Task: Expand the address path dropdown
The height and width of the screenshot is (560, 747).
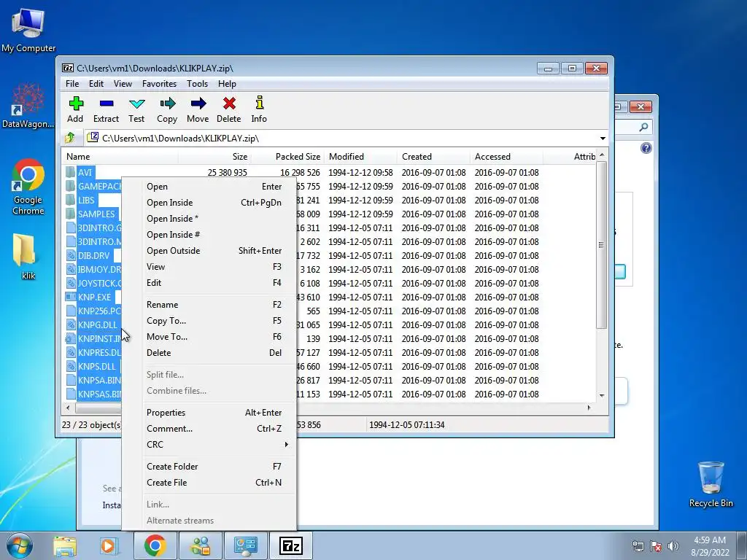Action: [603, 139]
